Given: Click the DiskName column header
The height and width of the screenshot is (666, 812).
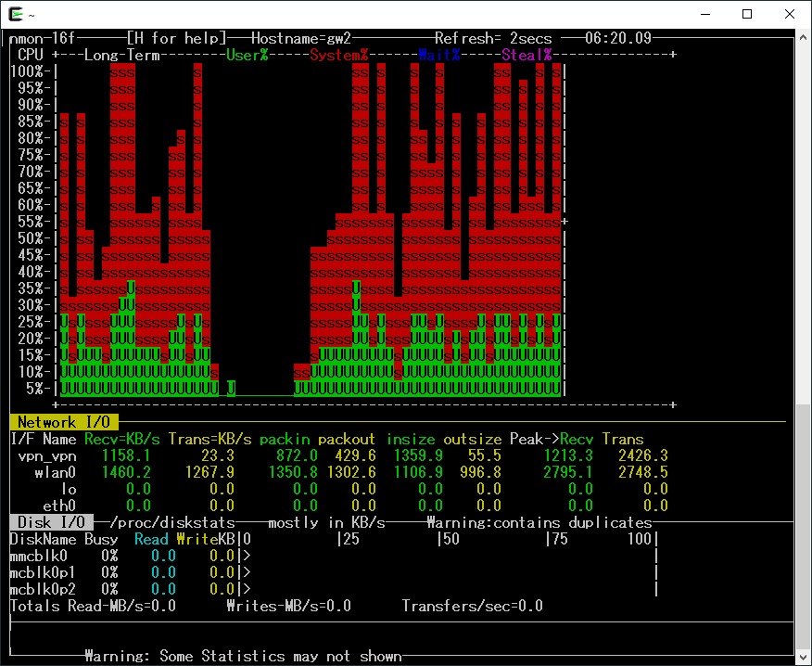Looking at the screenshot, I should click(x=43, y=539).
